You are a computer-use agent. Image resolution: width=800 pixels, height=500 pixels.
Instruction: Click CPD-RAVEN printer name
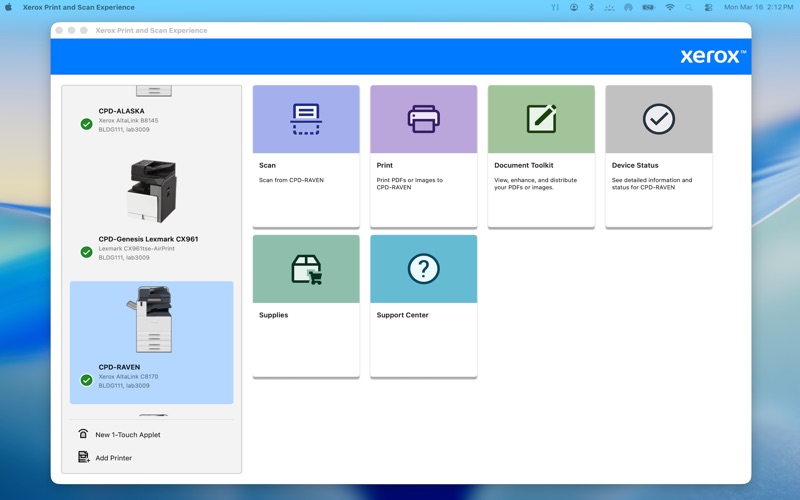[x=119, y=367]
